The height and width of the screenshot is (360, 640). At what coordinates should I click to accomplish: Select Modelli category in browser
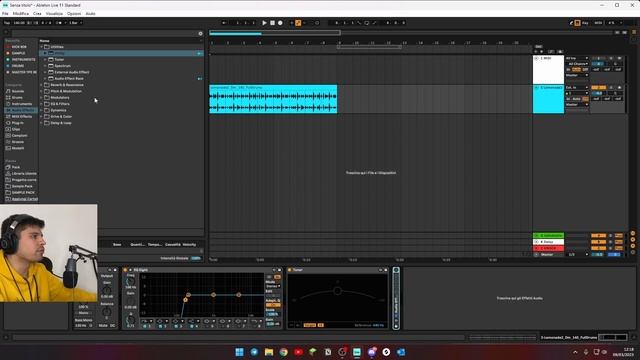pos(18,148)
